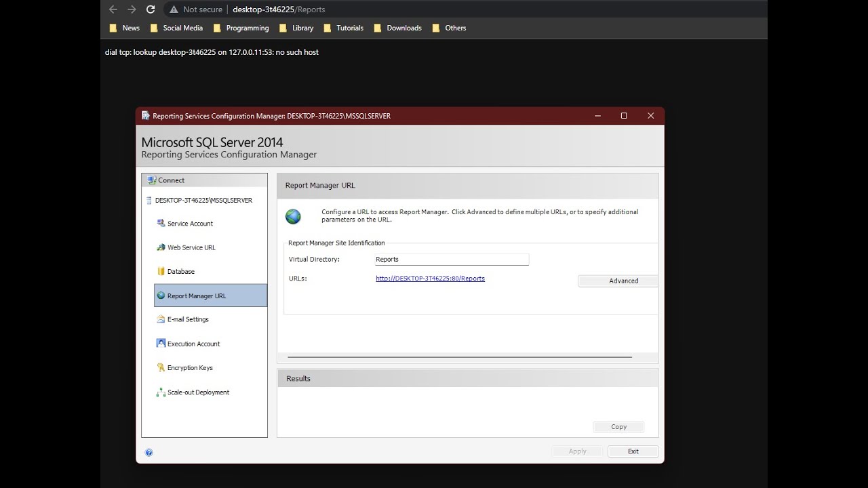Click the address bar URL desktop-3t46225/Reports
Screen dimensions: 868x488
pos(279,9)
